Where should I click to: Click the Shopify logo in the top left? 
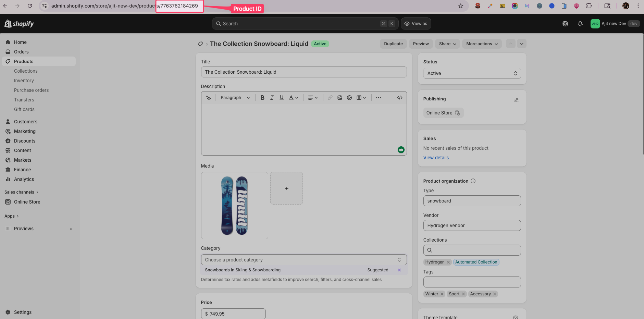(18, 23)
